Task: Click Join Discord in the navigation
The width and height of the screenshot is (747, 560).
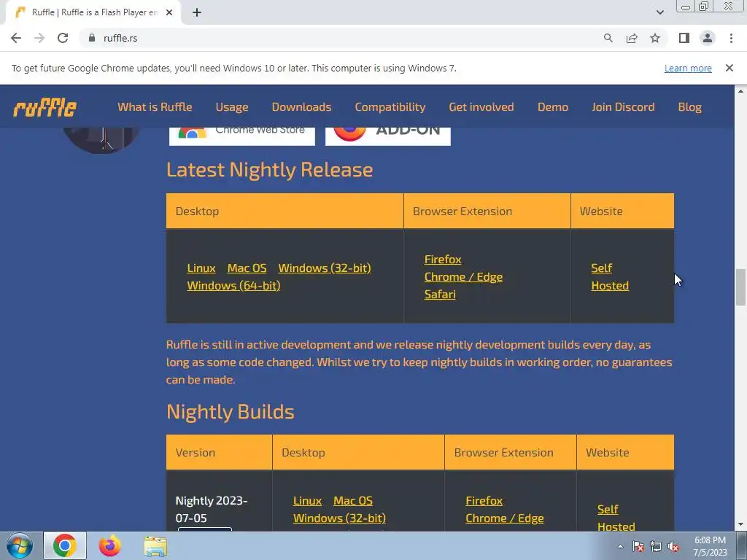Action: (623, 106)
